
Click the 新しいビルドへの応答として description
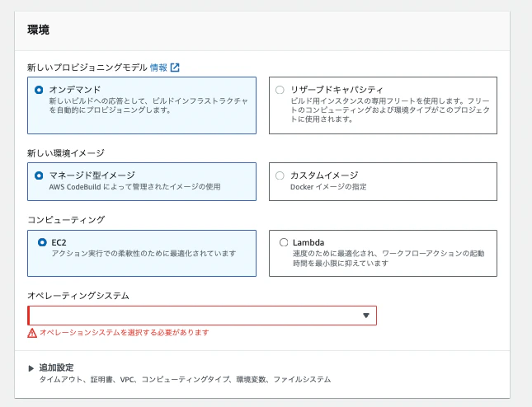pyautogui.click(x=148, y=105)
